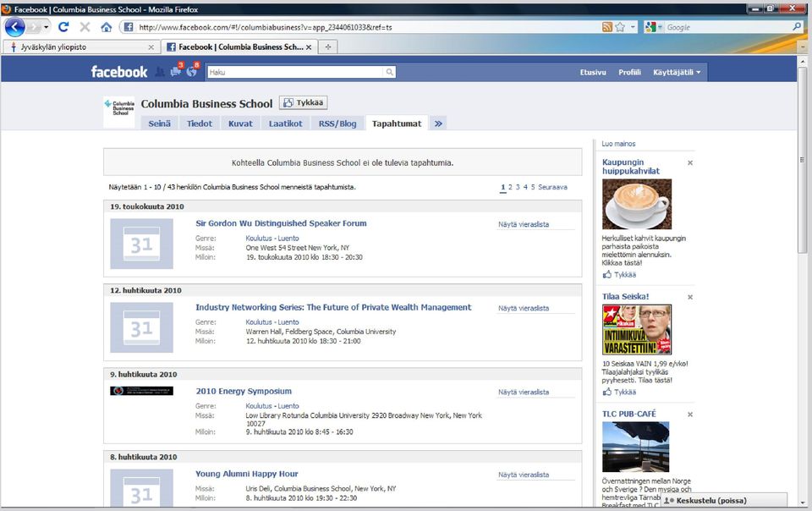The image size is (812, 511).
Task: Switch to the Jyväskylän yliopisto browser tab
Action: click(81, 47)
